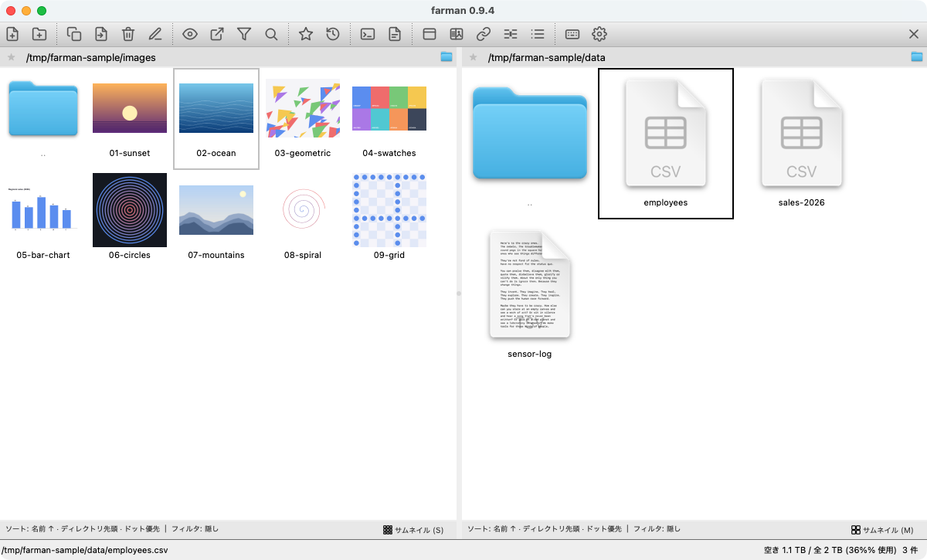Viewport: 927px width, 560px height.
Task: Select the sensor-log text file
Action: click(530, 285)
